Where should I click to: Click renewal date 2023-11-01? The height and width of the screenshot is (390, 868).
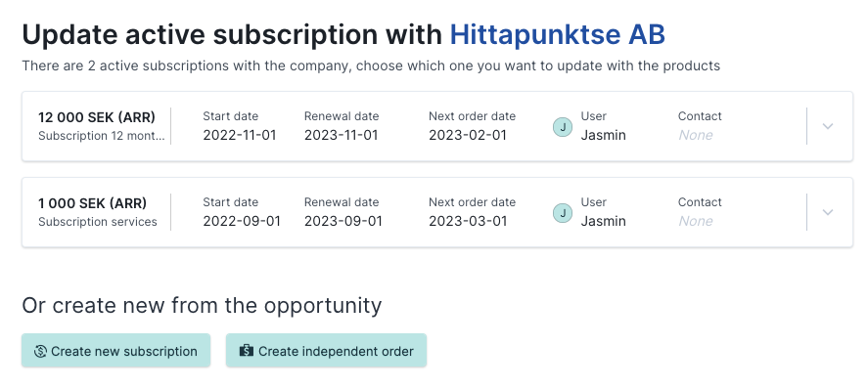tap(341, 135)
